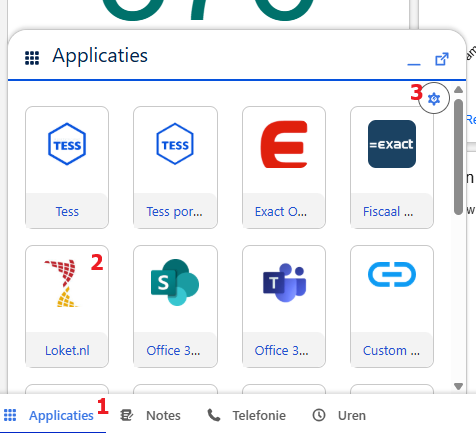
Task: Pop out the Applicaties panel
Action: [x=442, y=59]
